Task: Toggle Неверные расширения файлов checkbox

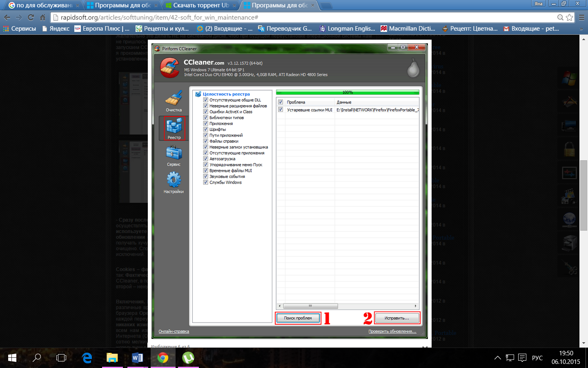Action: tap(206, 105)
